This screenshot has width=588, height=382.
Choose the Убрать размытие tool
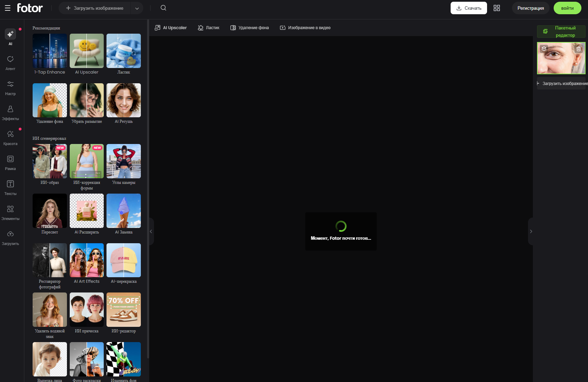click(x=87, y=103)
